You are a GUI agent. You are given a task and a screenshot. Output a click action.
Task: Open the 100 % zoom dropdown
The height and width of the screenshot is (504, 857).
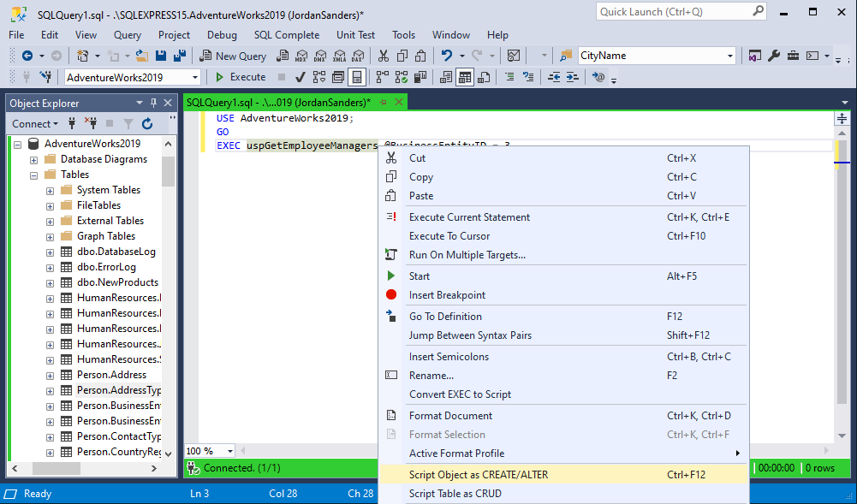coord(230,451)
